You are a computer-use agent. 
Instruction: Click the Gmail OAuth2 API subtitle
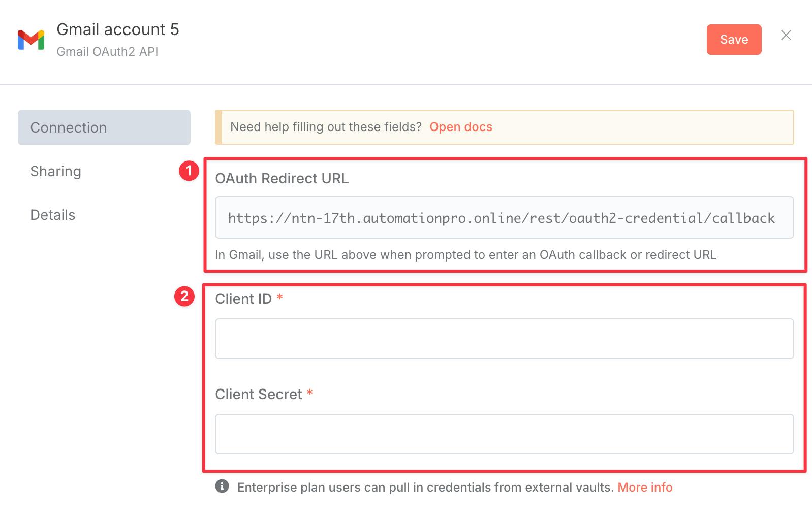click(x=107, y=52)
